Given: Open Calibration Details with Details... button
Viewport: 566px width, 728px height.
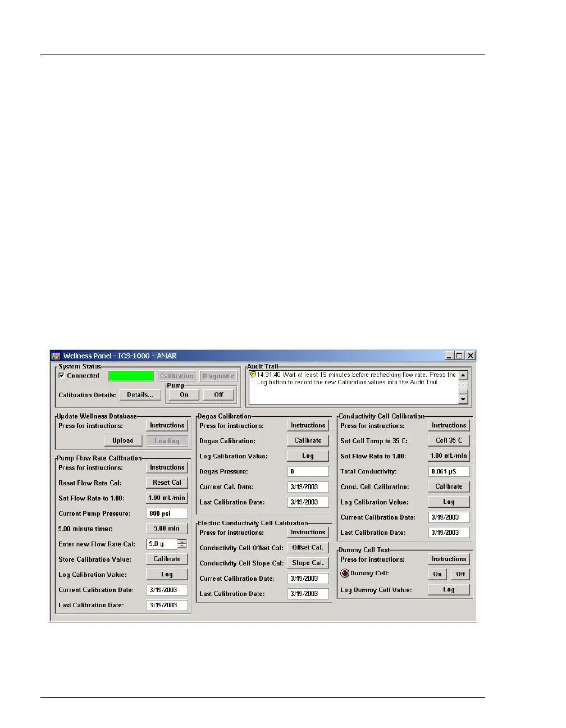Looking at the screenshot, I should point(140,395).
